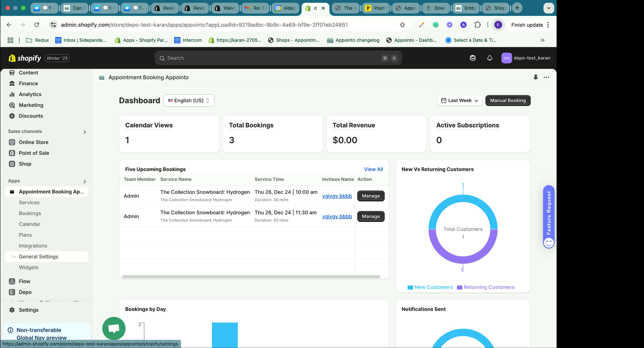Switch to the Postm browser tab
This screenshot has width=644, height=348.
pyautogui.click(x=375, y=8)
